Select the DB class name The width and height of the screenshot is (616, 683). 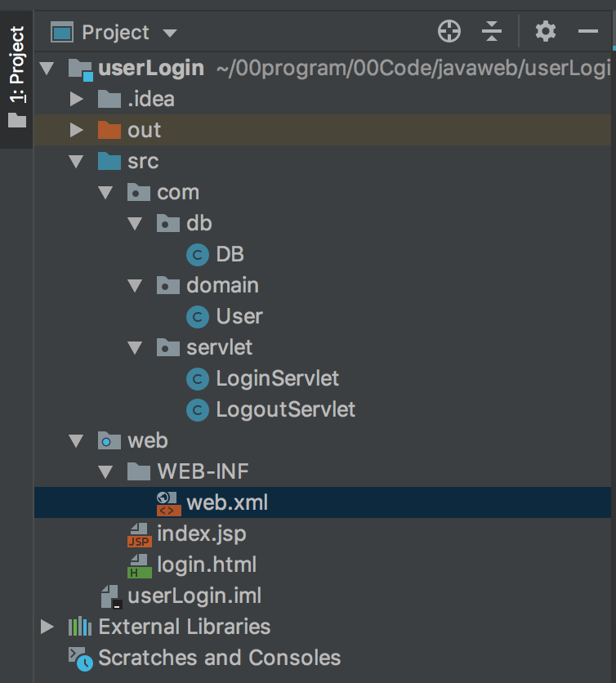click(x=230, y=254)
